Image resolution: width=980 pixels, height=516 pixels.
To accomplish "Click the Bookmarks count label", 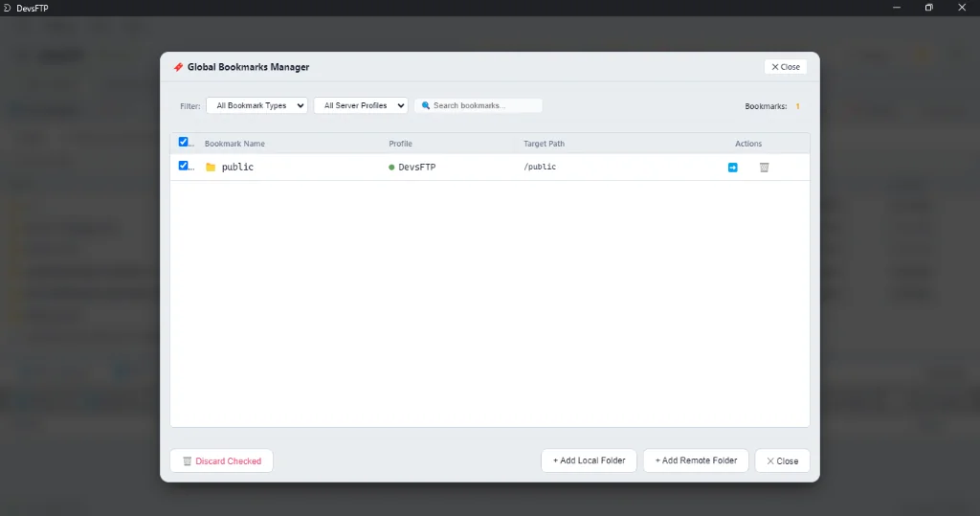I will 766,106.
